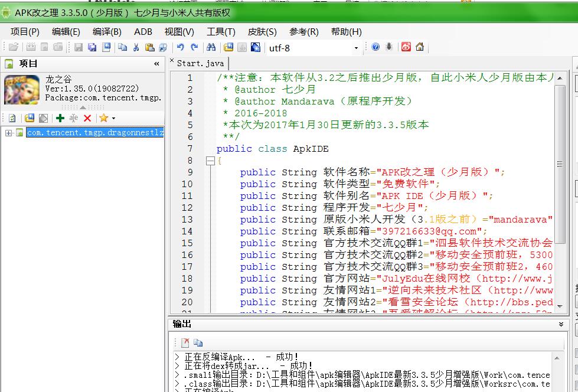Screen dimensions: 578x392
Task: Collapse the code block at line 8
Action: (x=210, y=161)
